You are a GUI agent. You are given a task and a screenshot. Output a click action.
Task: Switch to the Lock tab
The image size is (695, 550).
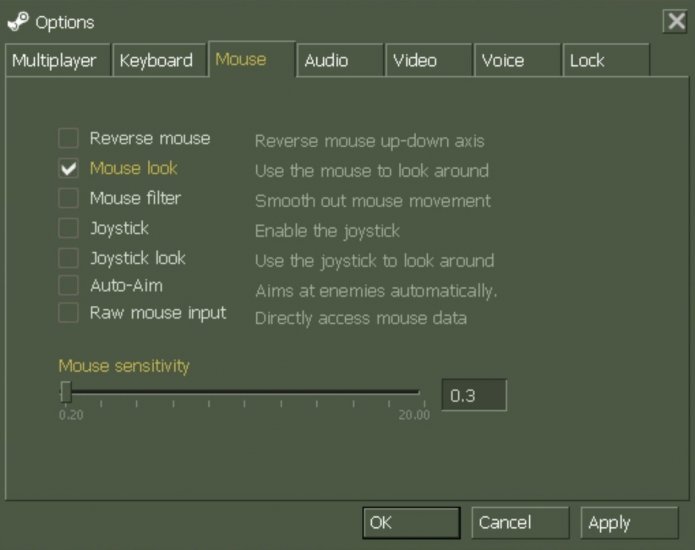[x=587, y=61]
